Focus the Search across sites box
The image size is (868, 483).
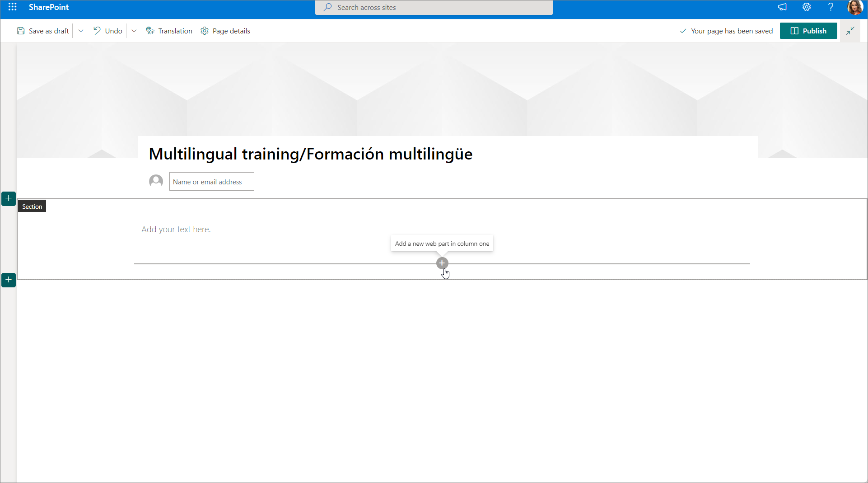coord(434,8)
